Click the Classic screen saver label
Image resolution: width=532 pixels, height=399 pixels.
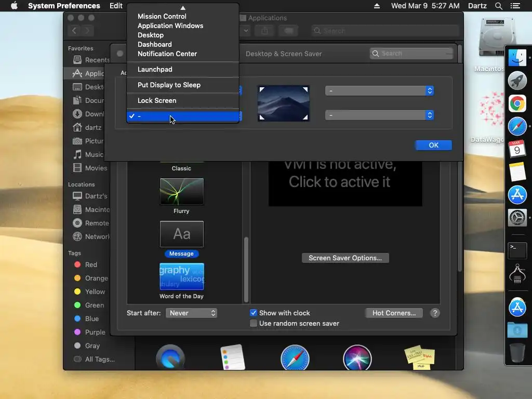click(x=181, y=168)
